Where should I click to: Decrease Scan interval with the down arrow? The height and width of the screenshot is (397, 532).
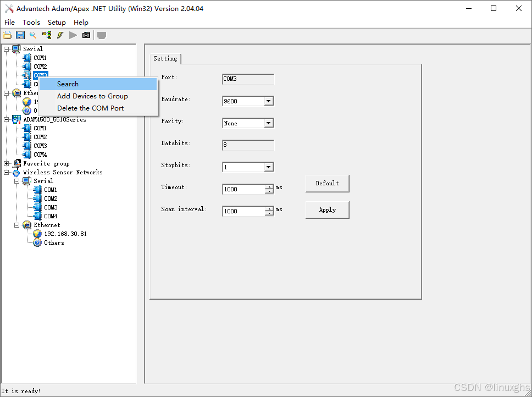[269, 213]
